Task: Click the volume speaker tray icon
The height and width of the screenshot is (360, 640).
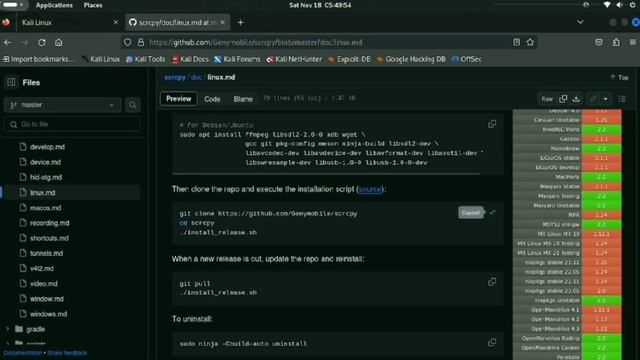Action: coord(620,5)
